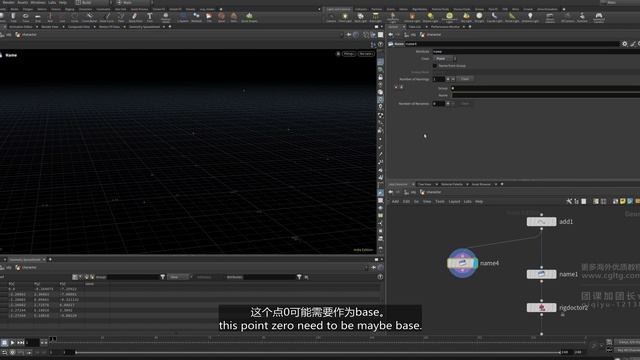640x360 pixels.
Task: Add an Ambient Light from shelf
Action: [x=530, y=17]
